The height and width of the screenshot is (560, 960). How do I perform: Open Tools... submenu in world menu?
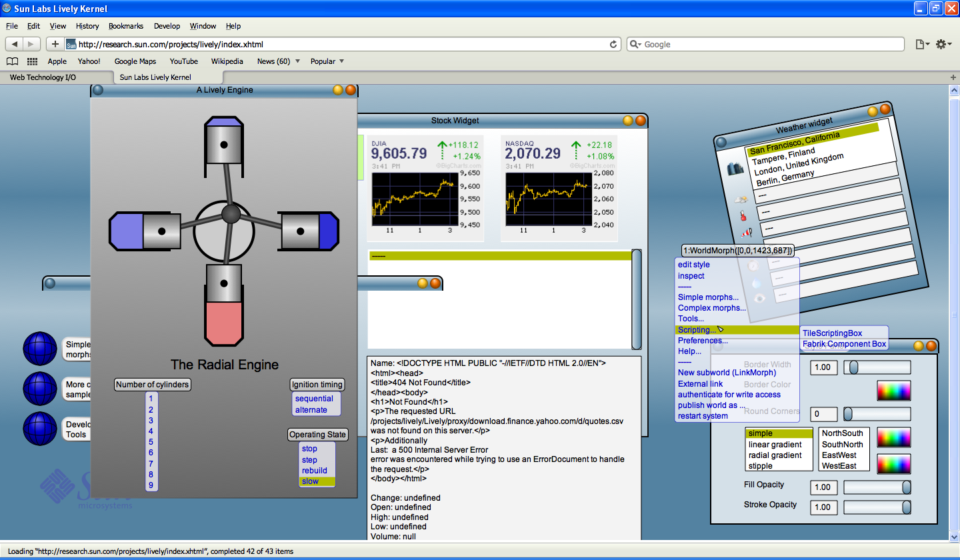pos(691,319)
